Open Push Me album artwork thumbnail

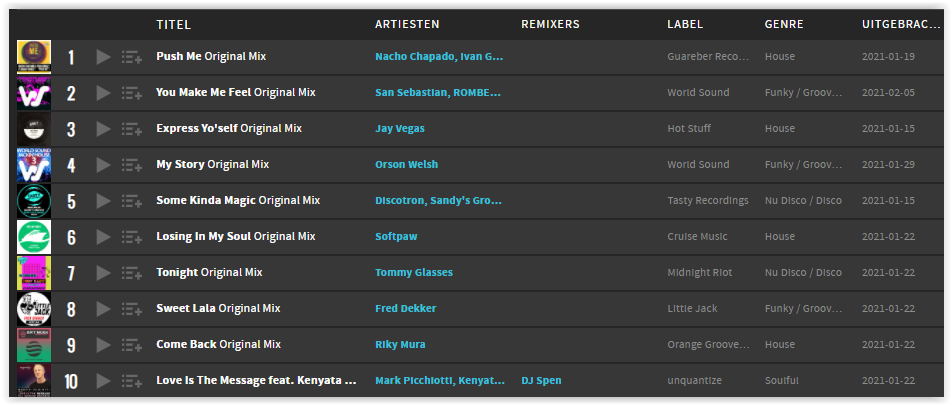[34, 57]
